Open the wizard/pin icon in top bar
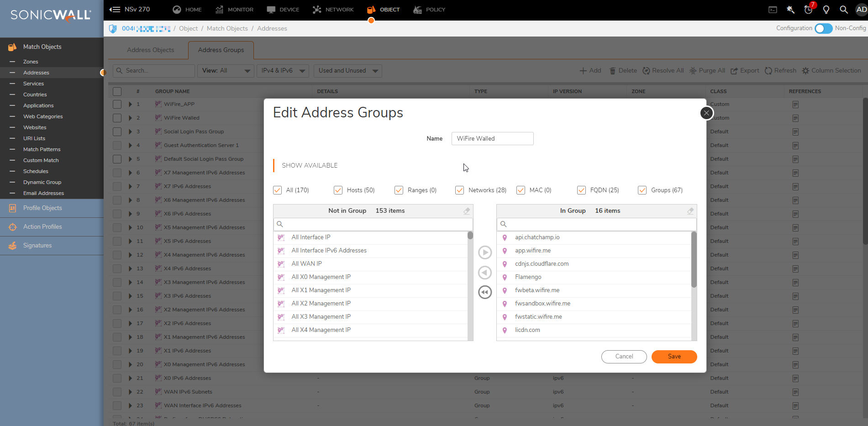This screenshot has height=426, width=868. click(790, 10)
